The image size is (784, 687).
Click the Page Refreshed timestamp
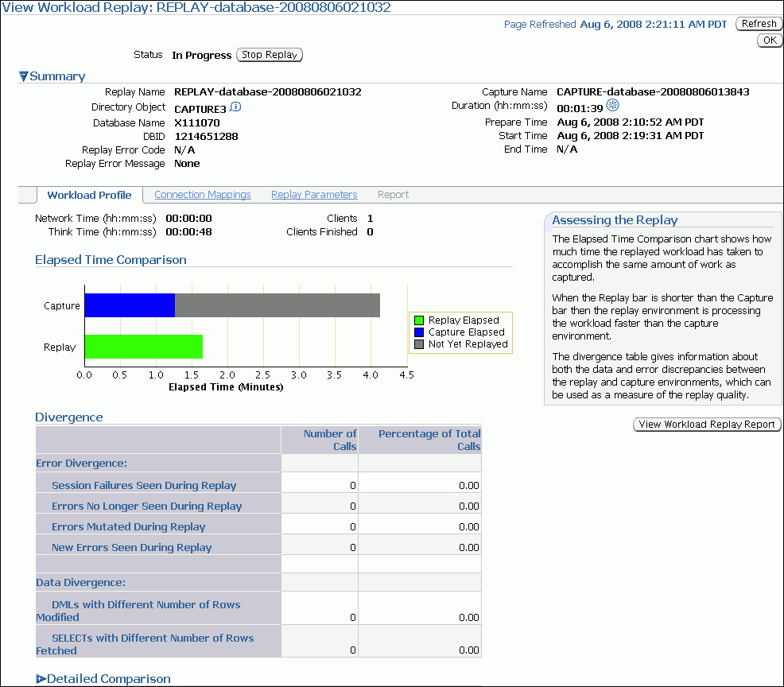(653, 25)
